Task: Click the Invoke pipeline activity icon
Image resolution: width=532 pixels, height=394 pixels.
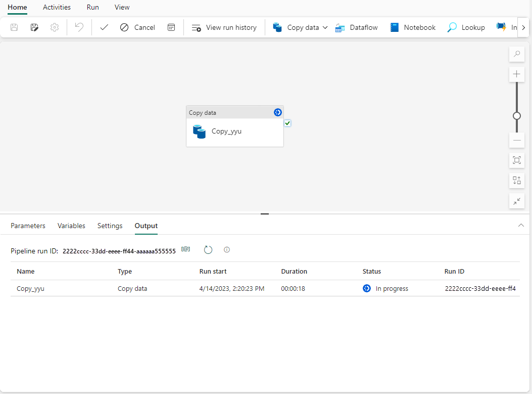Action: 501,27
